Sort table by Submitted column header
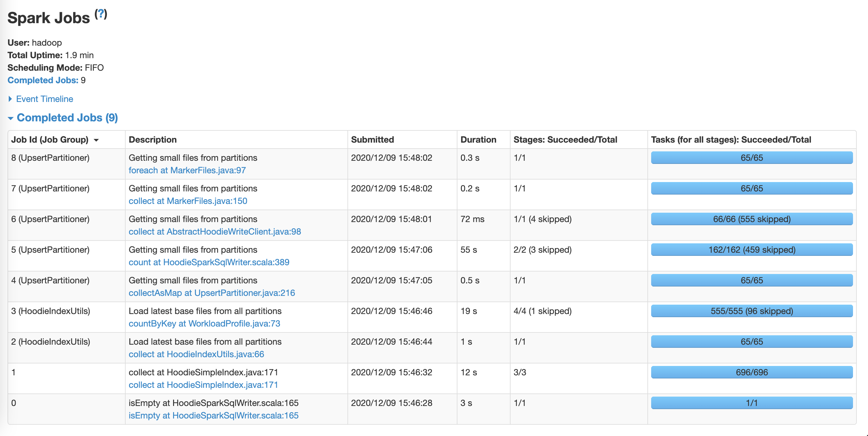This screenshot has width=868, height=436. [x=372, y=139]
